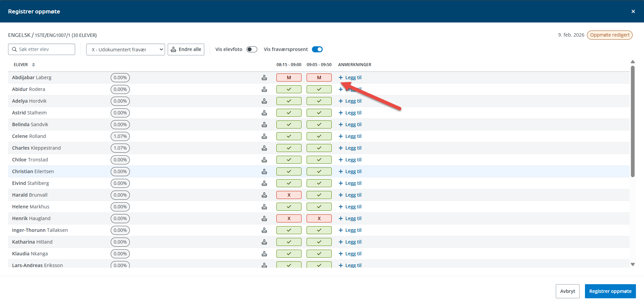644x306 pixels.
Task: Toggle Henrik Haugland's 09:05 X absence mark
Action: coord(319,218)
